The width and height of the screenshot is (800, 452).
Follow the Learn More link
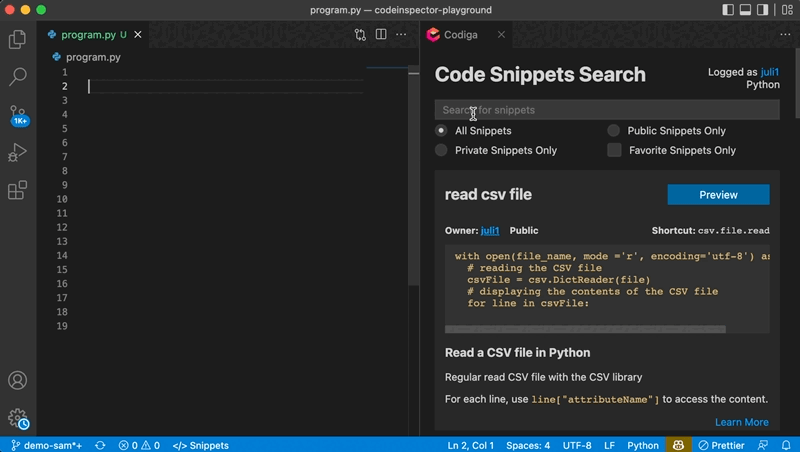point(741,422)
